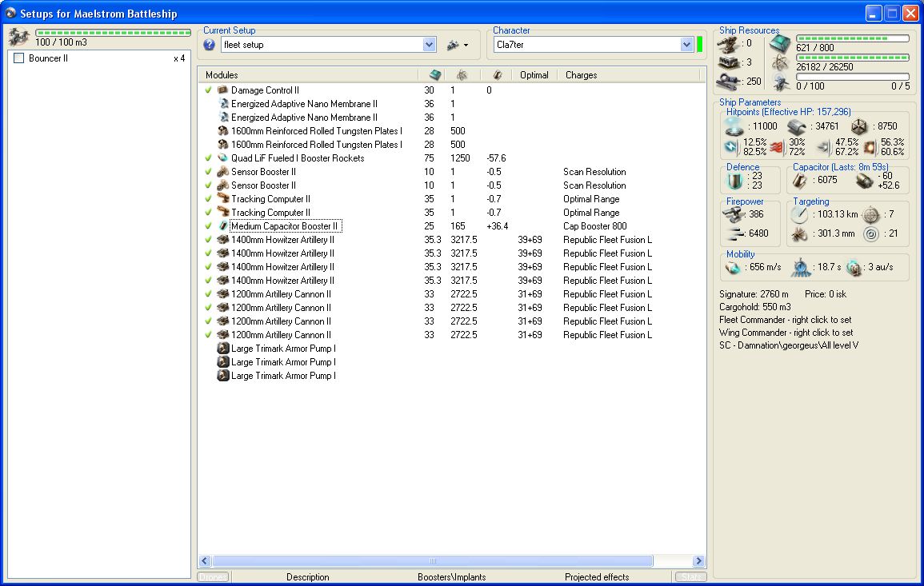This screenshot has width=924, height=586.
Task: Click the launcher hardpoints icon showing 3
Action: [728, 62]
